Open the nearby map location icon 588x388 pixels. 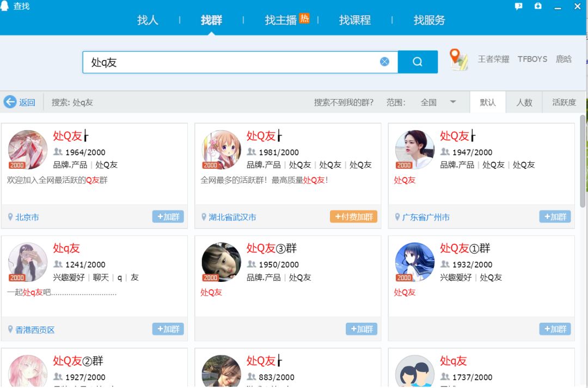[x=458, y=60]
